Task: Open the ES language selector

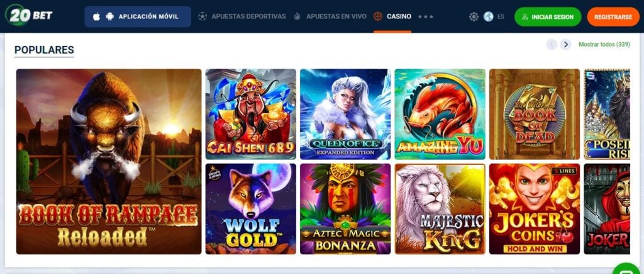Action: [501, 17]
